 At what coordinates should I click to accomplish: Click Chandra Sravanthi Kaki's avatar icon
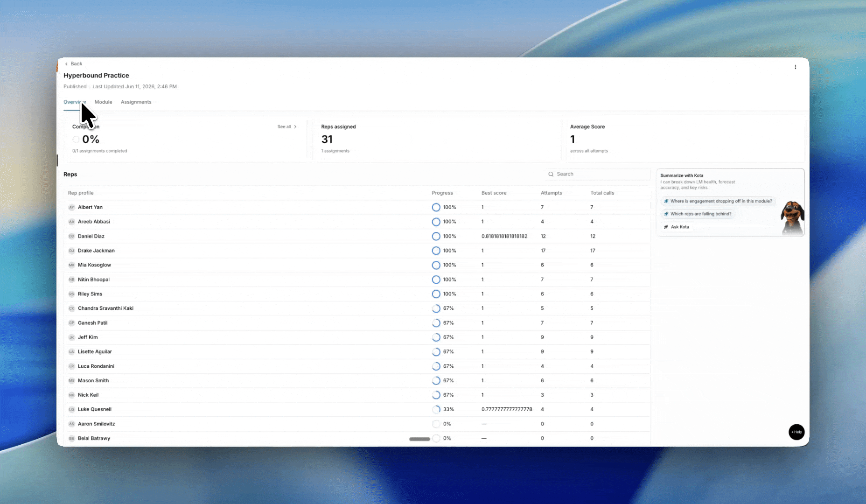[71, 308]
